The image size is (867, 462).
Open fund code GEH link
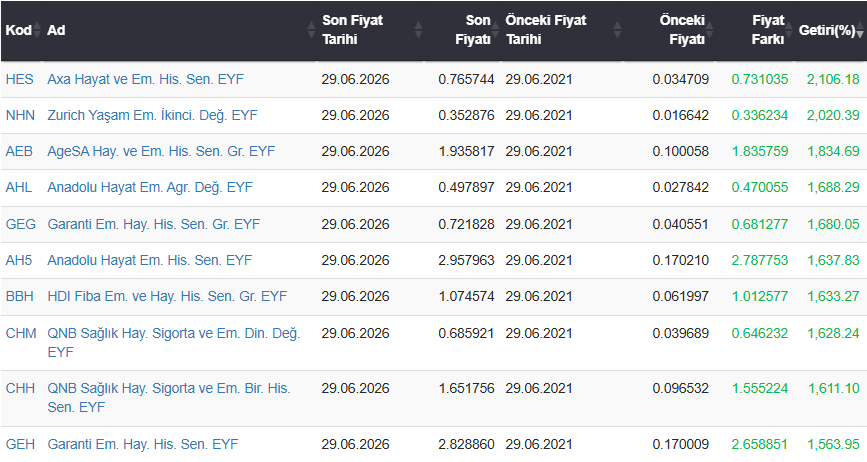[20, 444]
